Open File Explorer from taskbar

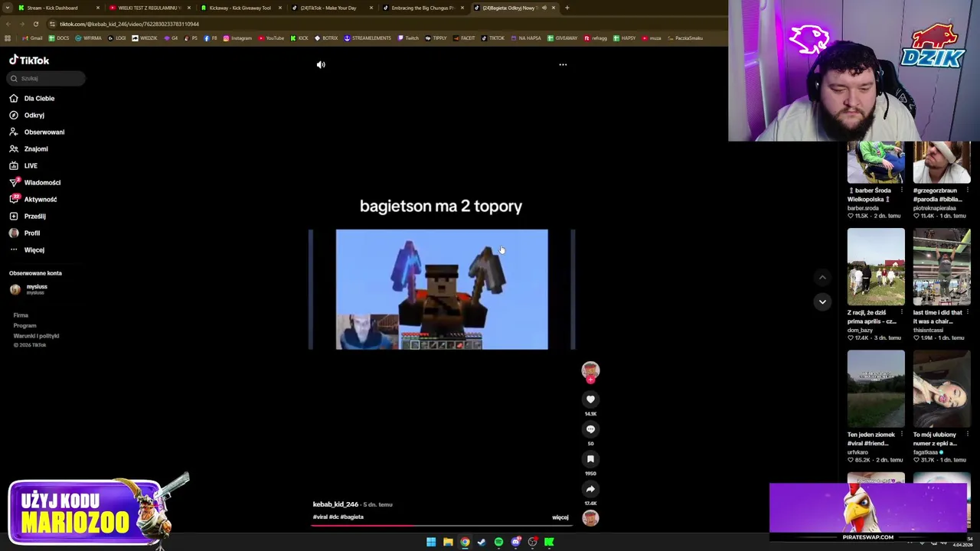(x=448, y=542)
